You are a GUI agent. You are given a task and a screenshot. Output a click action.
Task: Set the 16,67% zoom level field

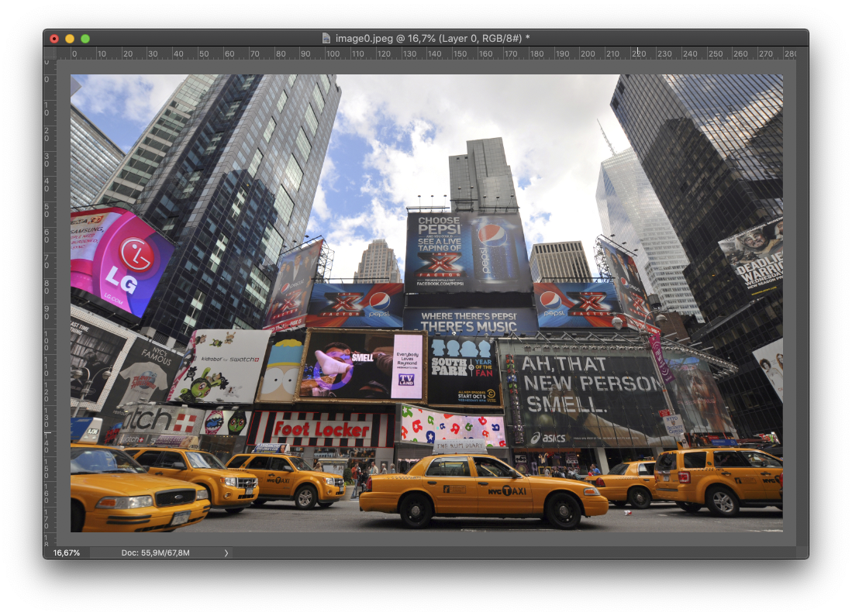tap(67, 553)
